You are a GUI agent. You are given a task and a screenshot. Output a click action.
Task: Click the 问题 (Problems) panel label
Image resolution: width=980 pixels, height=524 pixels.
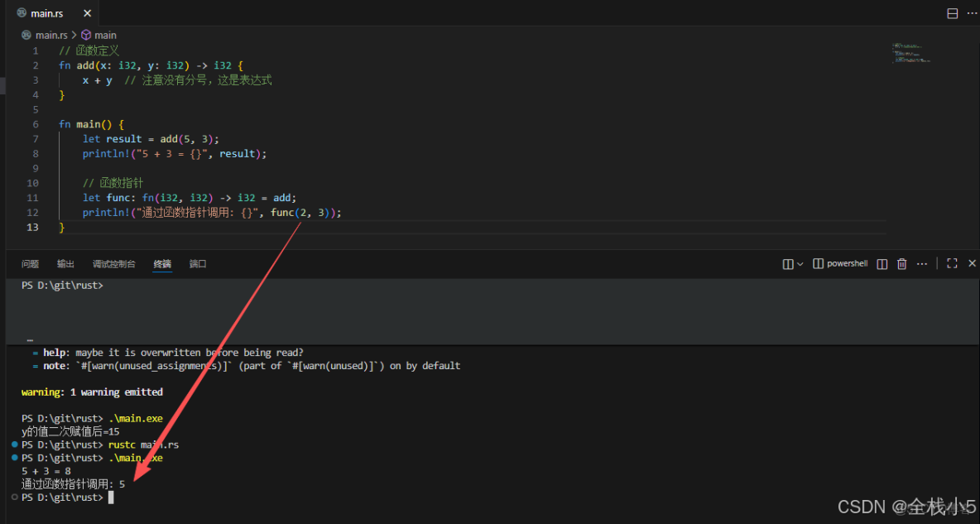click(30, 263)
